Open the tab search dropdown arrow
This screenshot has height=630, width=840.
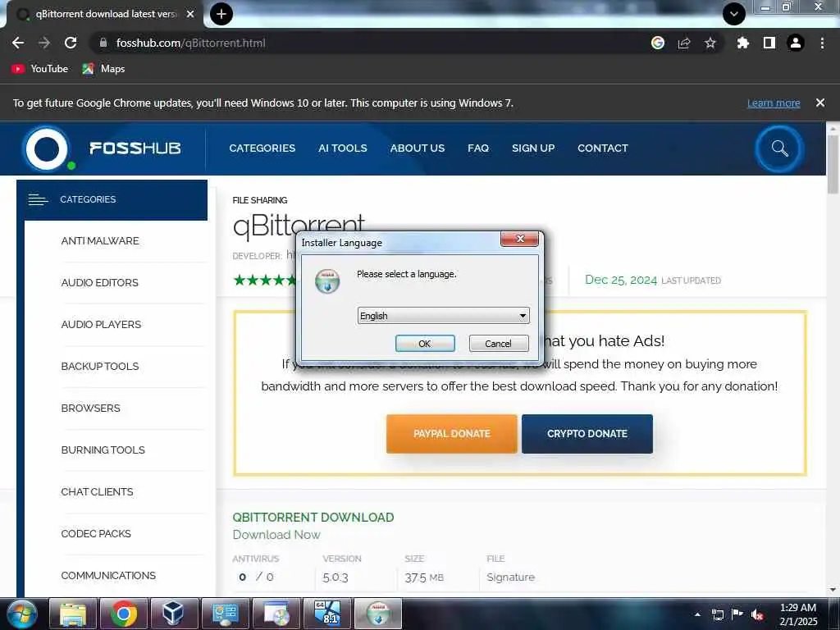click(x=734, y=14)
